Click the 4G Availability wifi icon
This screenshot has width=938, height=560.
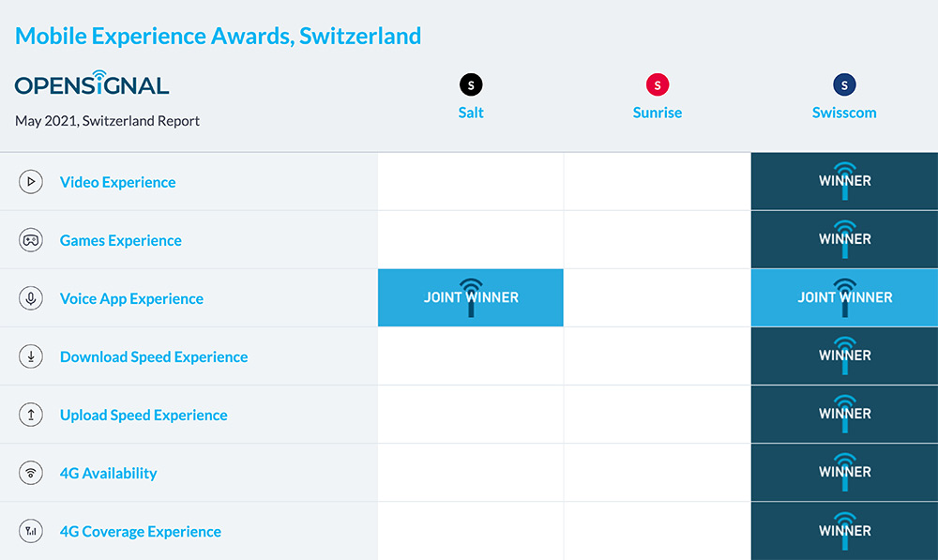(x=31, y=473)
